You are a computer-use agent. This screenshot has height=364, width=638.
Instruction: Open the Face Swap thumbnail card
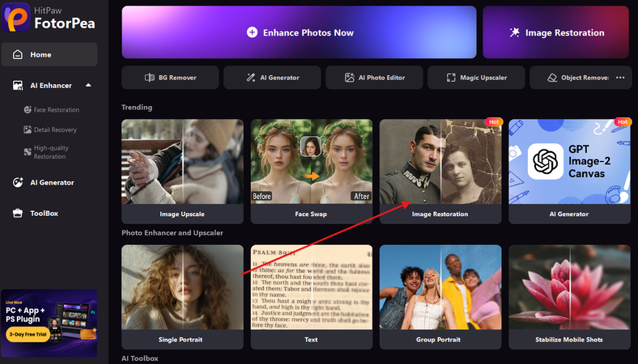311,171
